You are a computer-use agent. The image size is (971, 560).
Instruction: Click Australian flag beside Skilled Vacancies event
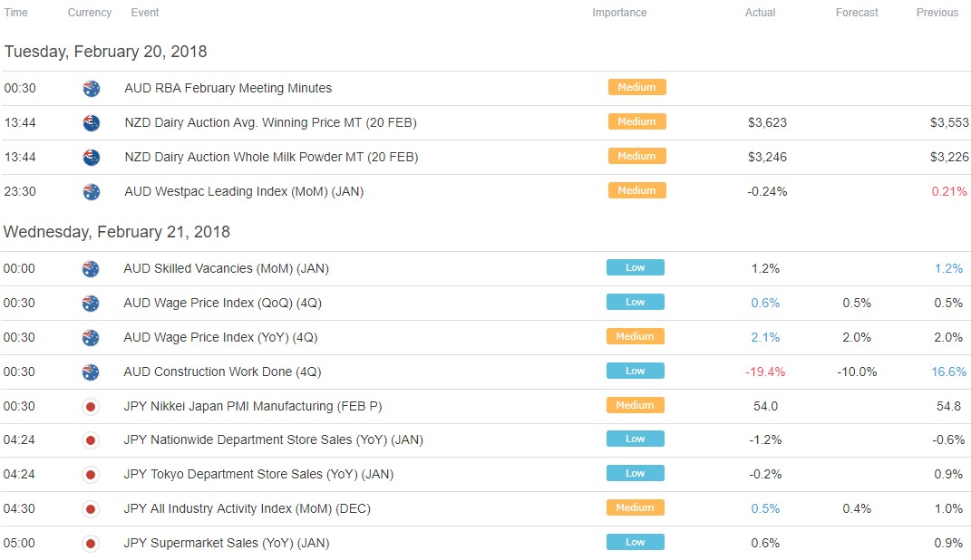point(91,269)
